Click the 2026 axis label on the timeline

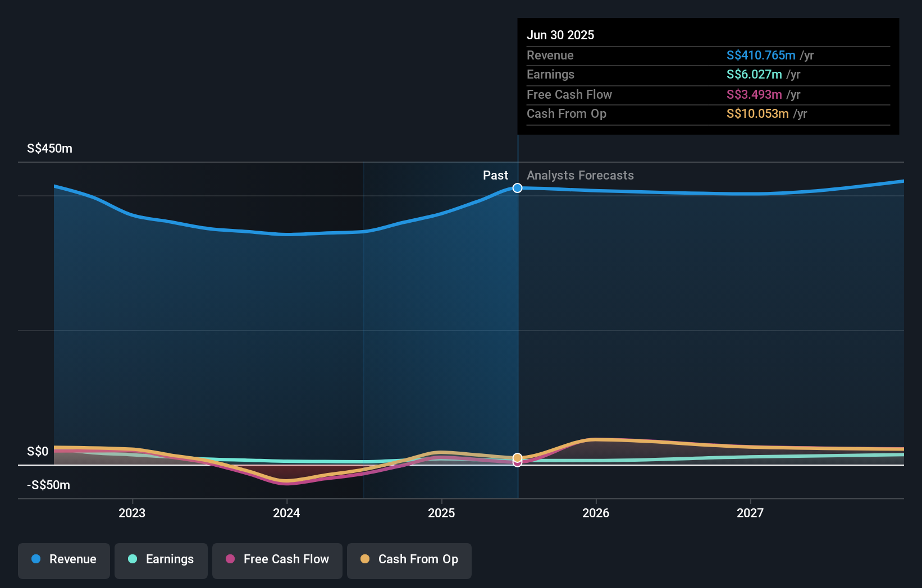coord(596,513)
